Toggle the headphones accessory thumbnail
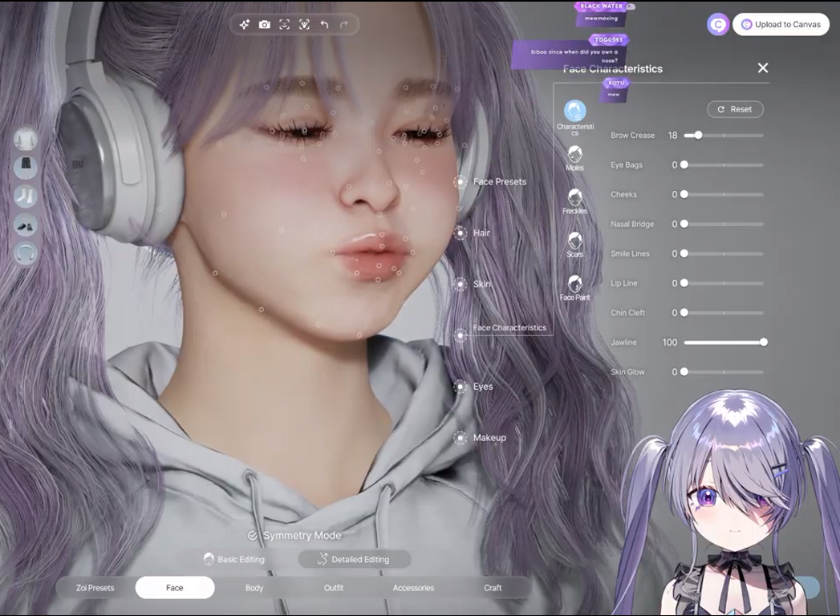Screen dimensions: 840x616 click(x=26, y=253)
